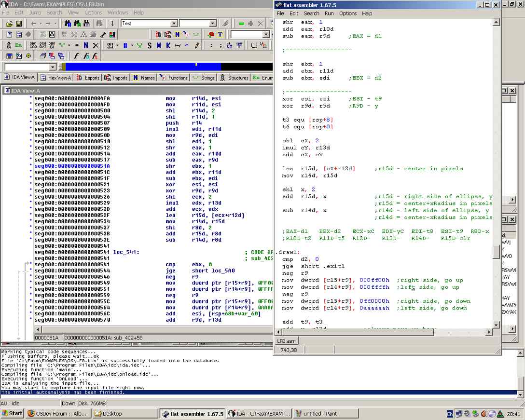Expand the Off dat icon's dropdown arrow

point(117,45)
